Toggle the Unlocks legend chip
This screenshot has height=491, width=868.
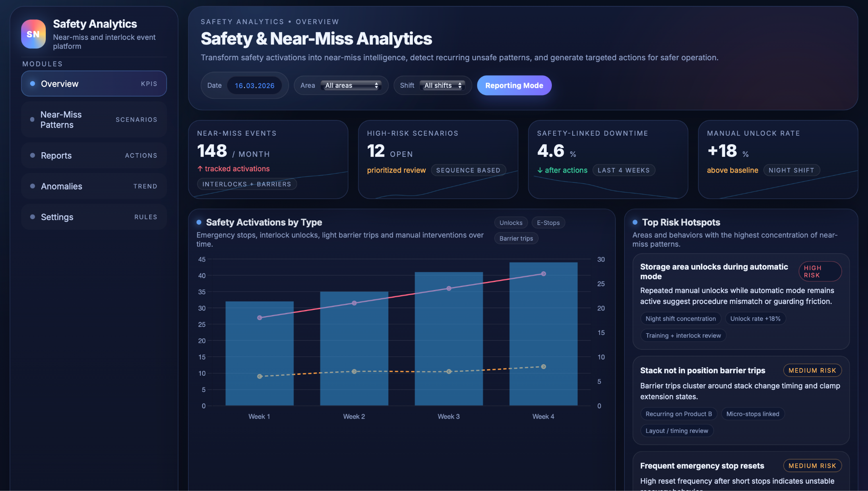click(x=511, y=223)
